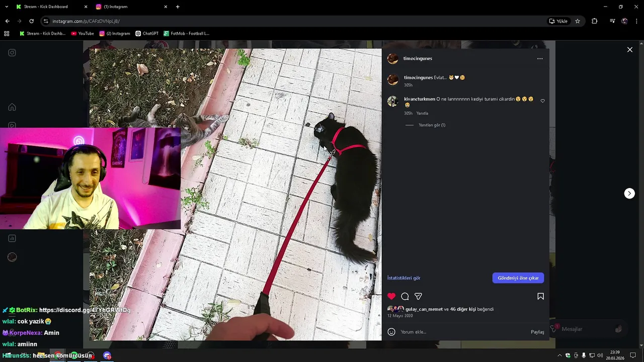644x362 pixels.
Task: Share the post via the paper-plane icon
Action: [418, 297]
